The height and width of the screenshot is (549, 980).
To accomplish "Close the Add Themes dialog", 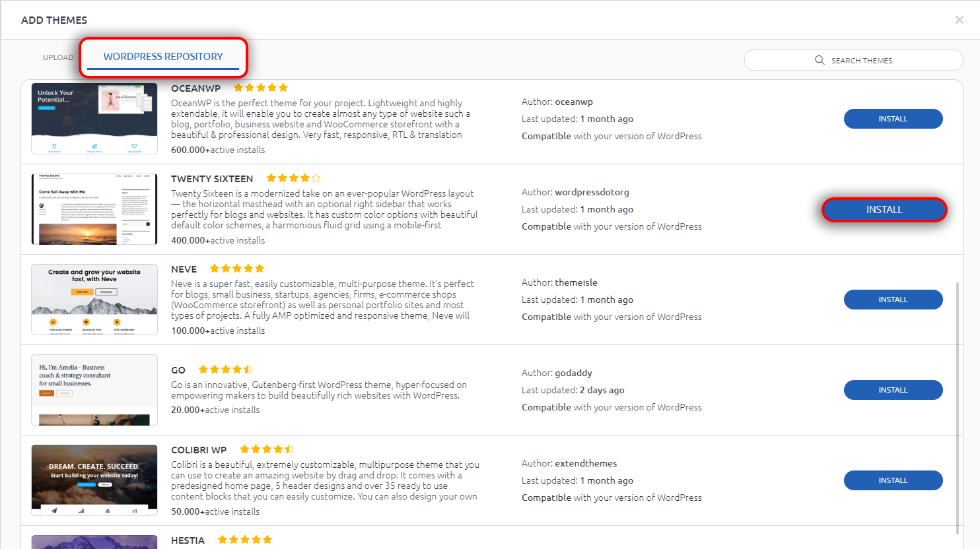I will (960, 20).
